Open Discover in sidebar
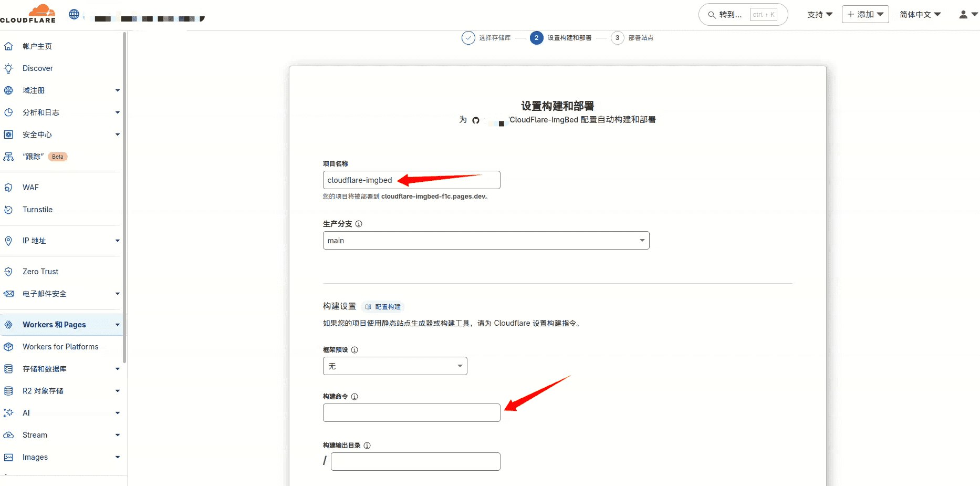This screenshot has height=486, width=980. [38, 68]
